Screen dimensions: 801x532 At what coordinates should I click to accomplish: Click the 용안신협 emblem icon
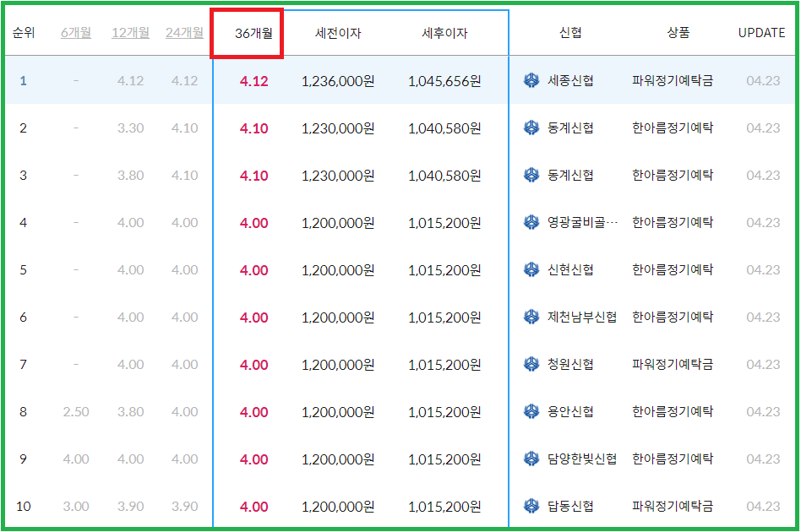point(533,410)
